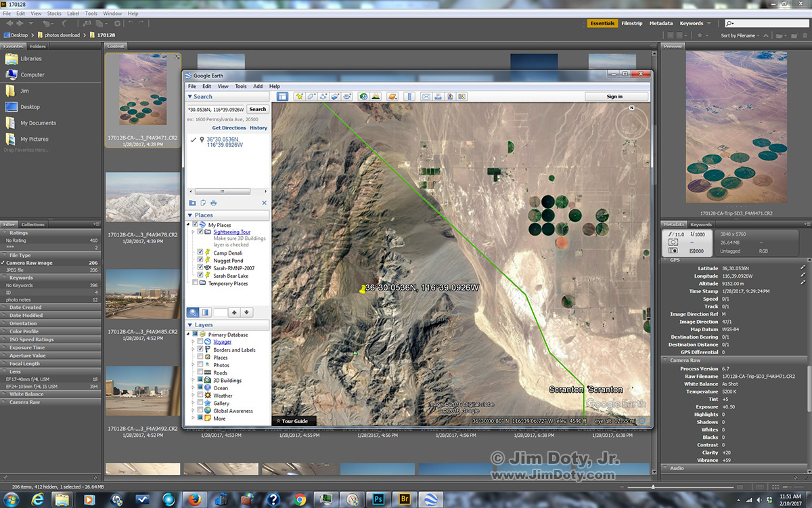Add a placemark with the pushpin tool
This screenshot has width=812, height=508.
(298, 97)
